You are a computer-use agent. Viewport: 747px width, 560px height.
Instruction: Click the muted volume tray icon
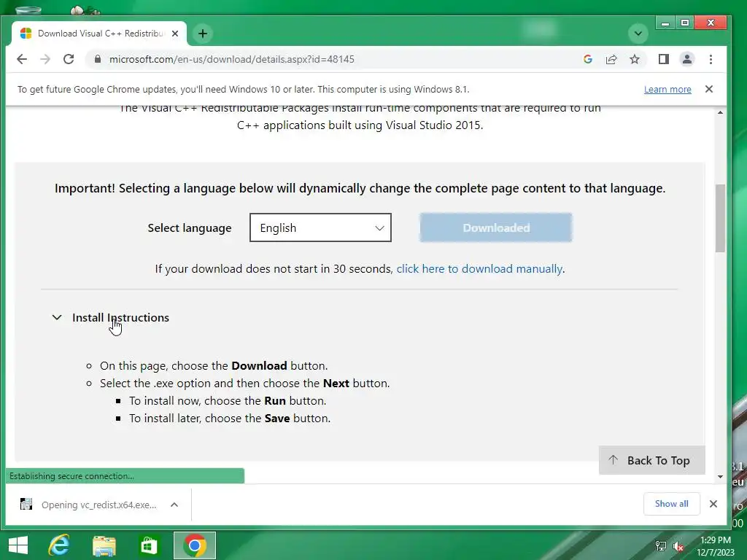coord(678,546)
